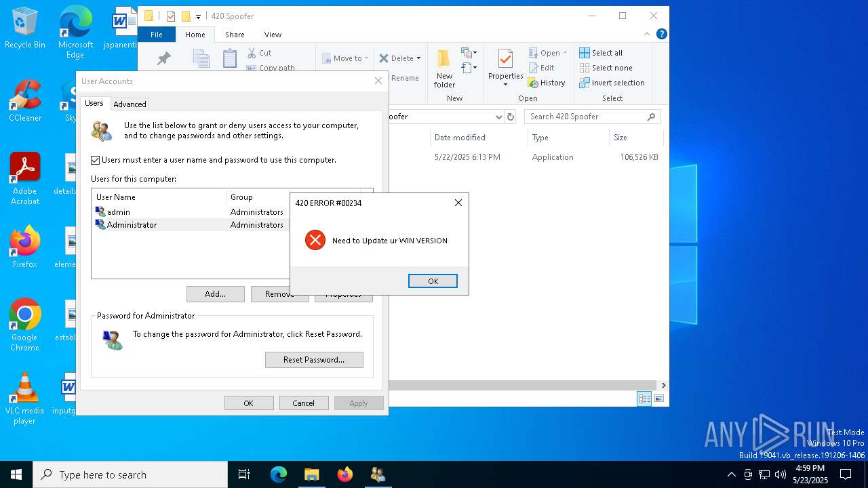This screenshot has height=488, width=868.
Task: Open Task View on taskbar
Action: coord(244,474)
